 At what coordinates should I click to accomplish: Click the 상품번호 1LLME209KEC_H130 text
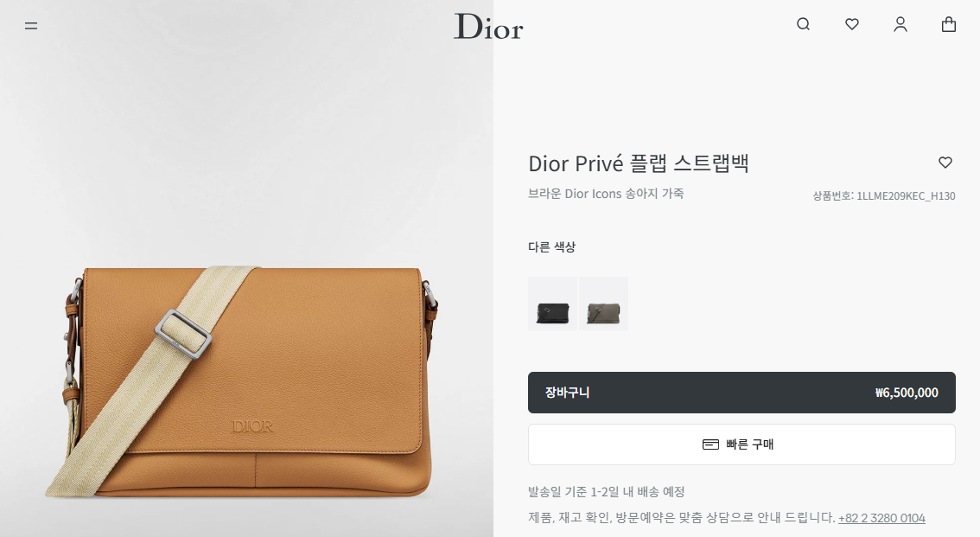coord(884,195)
